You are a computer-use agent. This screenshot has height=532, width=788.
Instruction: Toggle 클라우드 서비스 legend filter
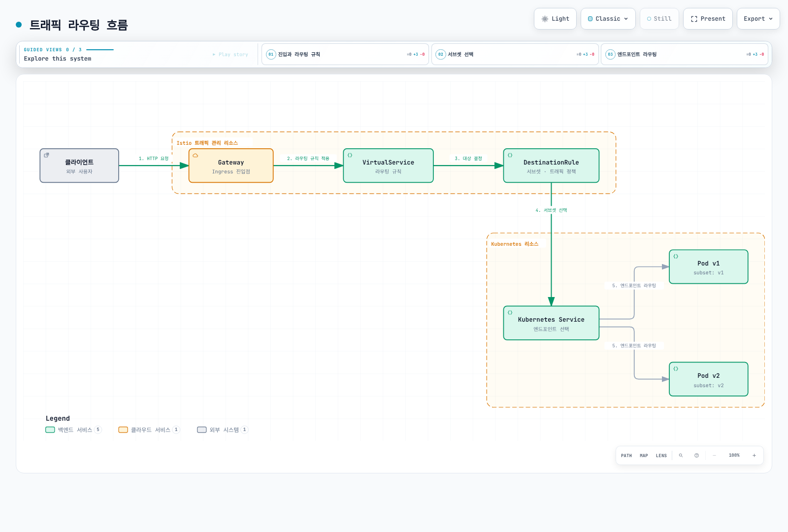[149, 430]
